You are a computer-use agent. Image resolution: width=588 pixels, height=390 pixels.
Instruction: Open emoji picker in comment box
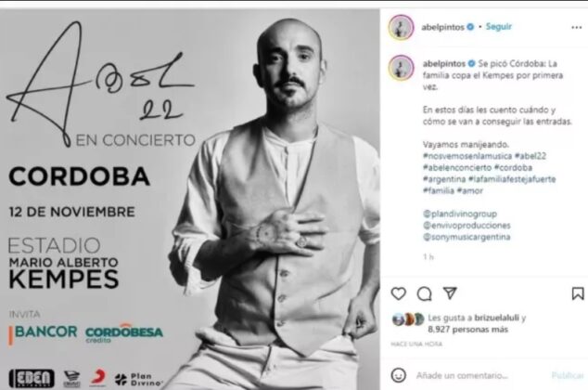coord(398,375)
